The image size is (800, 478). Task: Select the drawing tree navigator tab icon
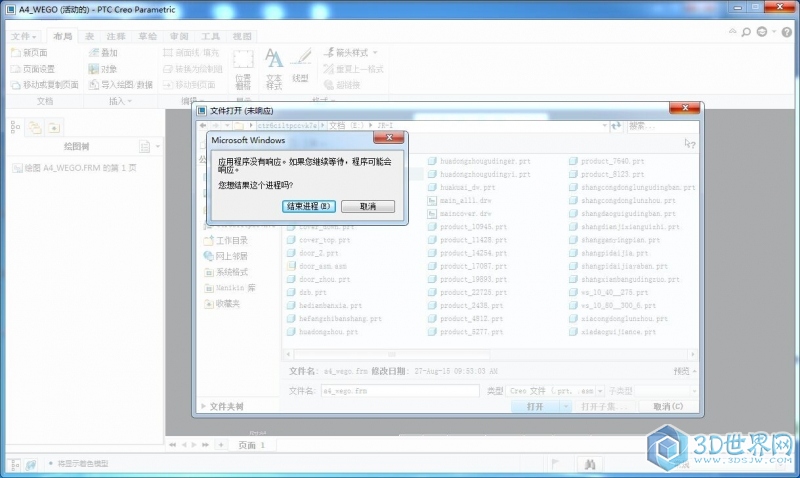click(16, 127)
